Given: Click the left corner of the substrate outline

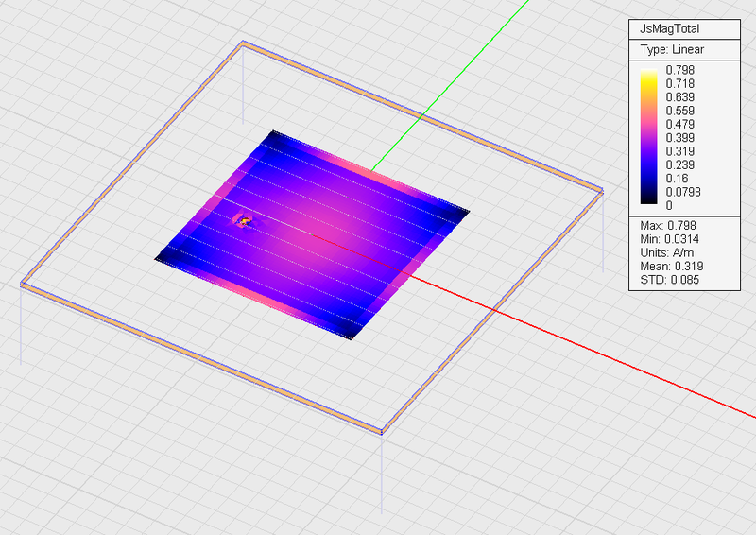Looking at the screenshot, I should coord(23,283).
